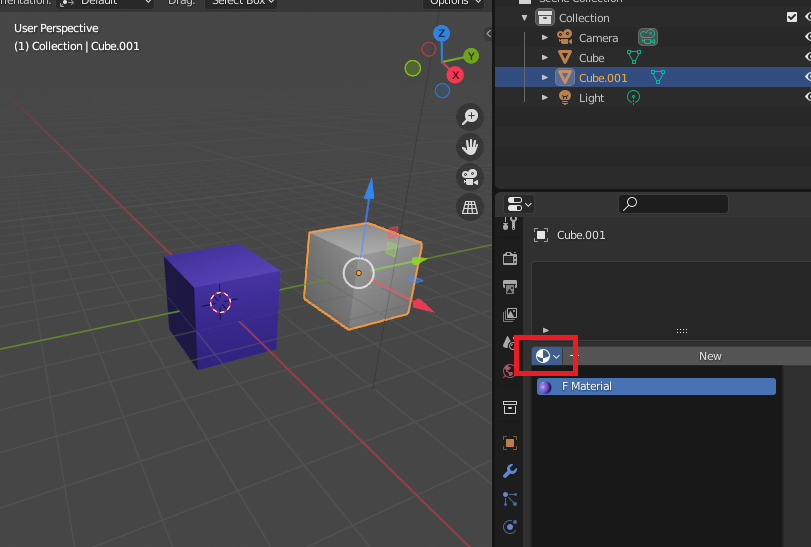The width and height of the screenshot is (811, 547).
Task: Toggle the camera view icon in viewport
Action: 470,177
